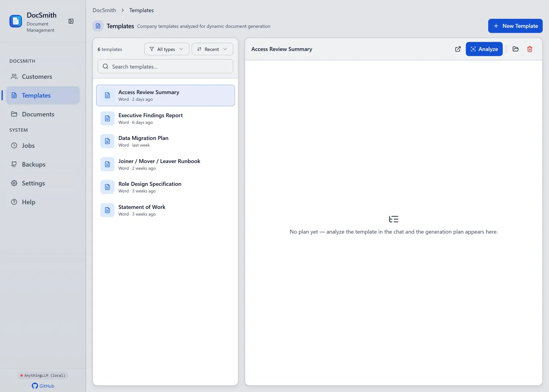Click the Joiner / Mover / Leaver file icon

(107, 164)
